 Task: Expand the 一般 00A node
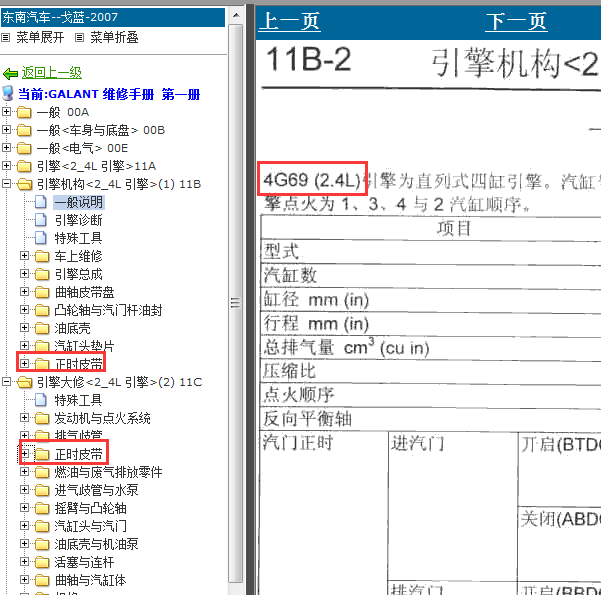click(6, 112)
